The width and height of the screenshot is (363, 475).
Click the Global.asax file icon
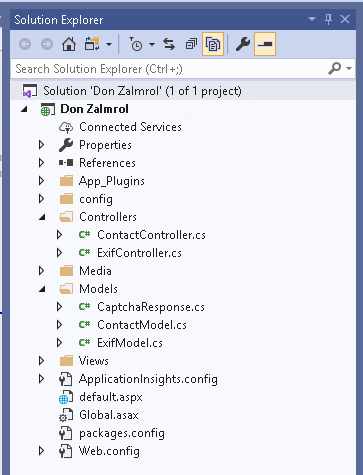[x=66, y=415]
